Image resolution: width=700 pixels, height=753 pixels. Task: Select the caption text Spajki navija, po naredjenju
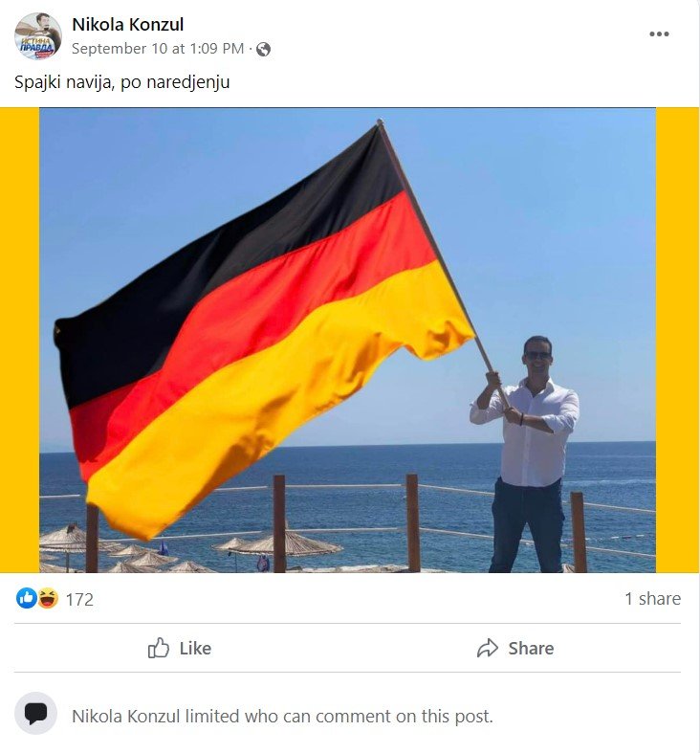coord(122,81)
